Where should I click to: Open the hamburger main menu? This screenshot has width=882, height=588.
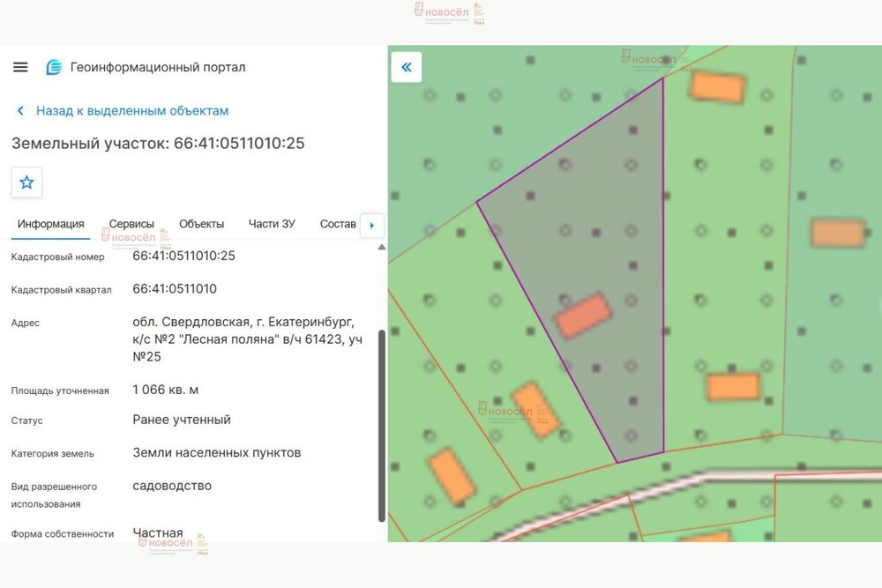click(x=20, y=68)
